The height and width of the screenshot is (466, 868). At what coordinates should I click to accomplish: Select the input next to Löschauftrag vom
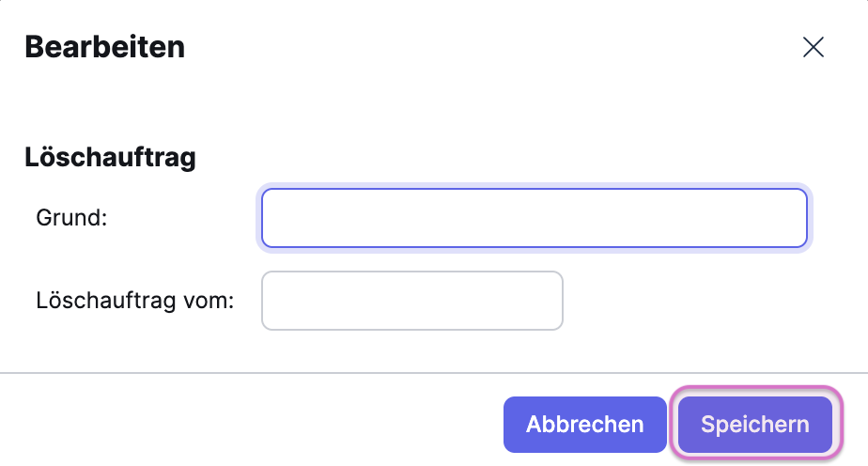pos(411,301)
